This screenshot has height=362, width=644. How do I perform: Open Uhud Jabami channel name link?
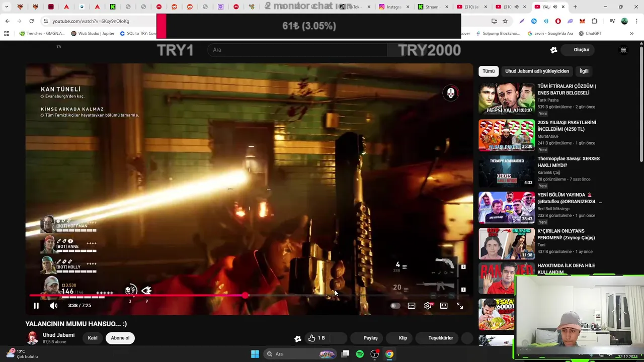(x=58, y=335)
